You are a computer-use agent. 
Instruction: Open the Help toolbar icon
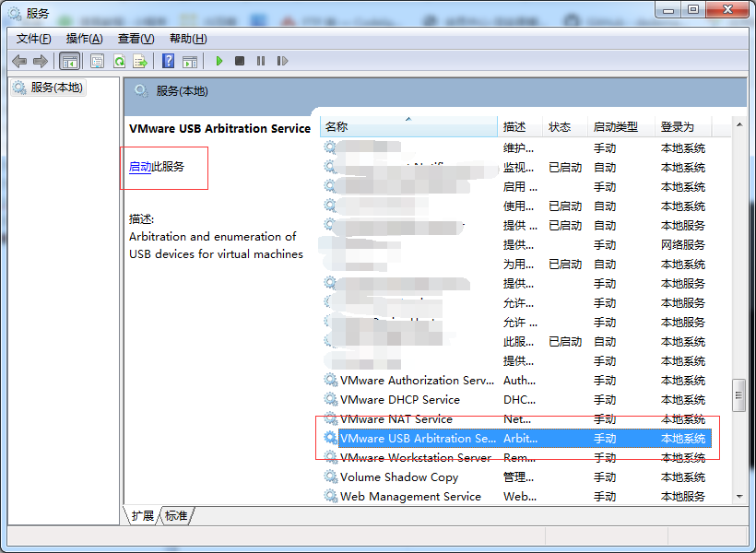click(x=168, y=61)
